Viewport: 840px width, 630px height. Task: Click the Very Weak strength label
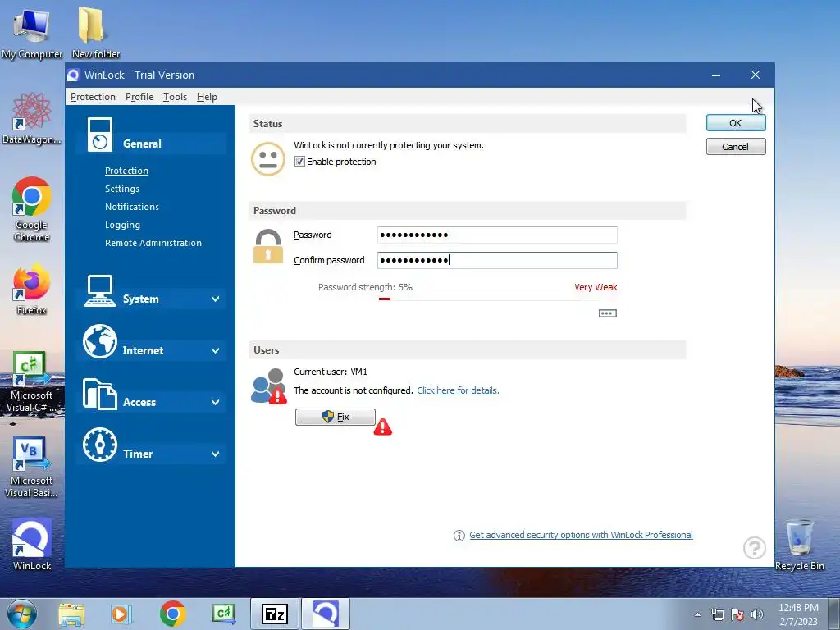click(x=596, y=287)
